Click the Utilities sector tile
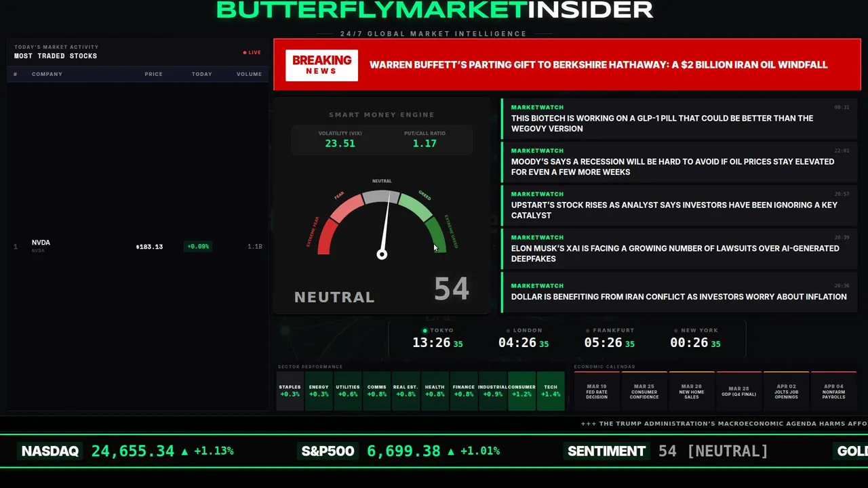The height and width of the screenshot is (488, 868). (x=348, y=391)
